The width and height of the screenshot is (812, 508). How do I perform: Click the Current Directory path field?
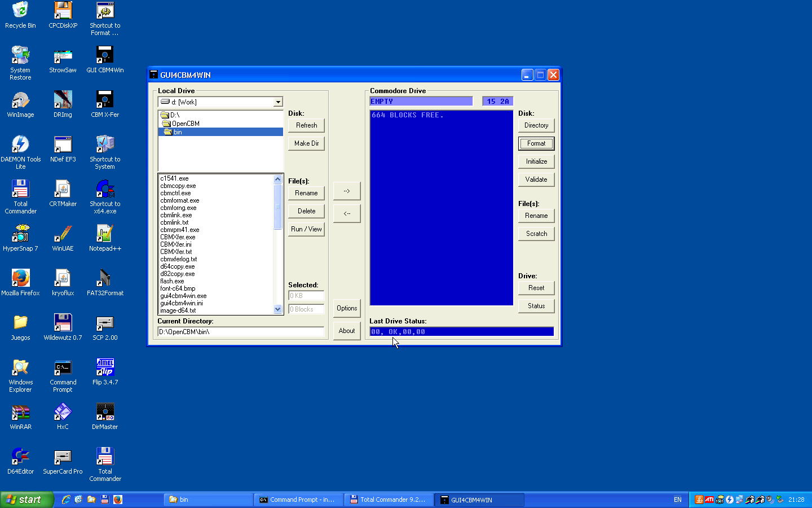pyautogui.click(x=241, y=332)
